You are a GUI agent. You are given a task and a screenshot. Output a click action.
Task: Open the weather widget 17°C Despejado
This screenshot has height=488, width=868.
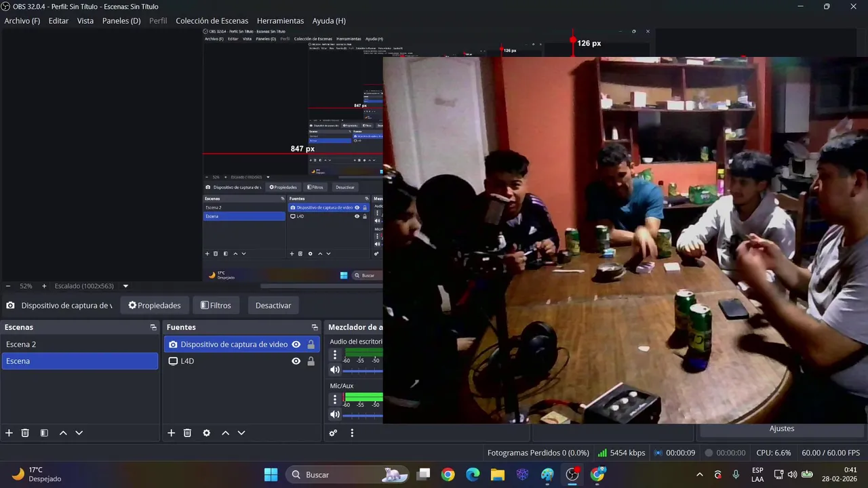coord(37,474)
